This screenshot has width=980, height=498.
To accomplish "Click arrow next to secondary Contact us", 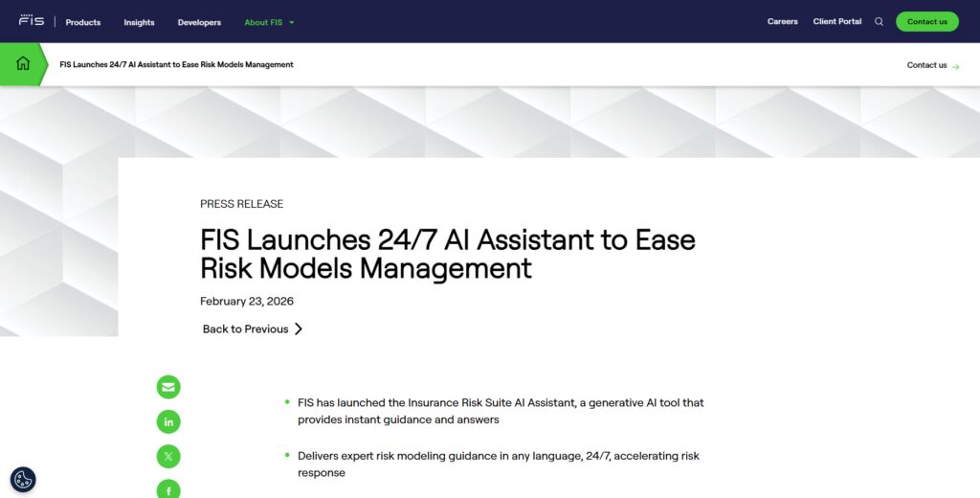I will [x=956, y=66].
